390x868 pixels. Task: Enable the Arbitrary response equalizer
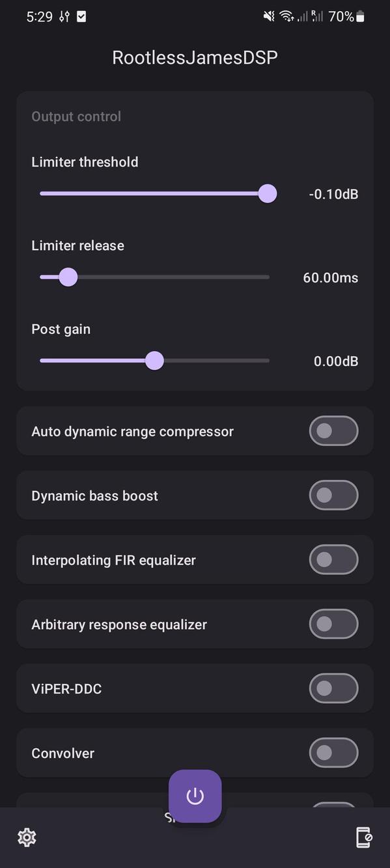(333, 624)
